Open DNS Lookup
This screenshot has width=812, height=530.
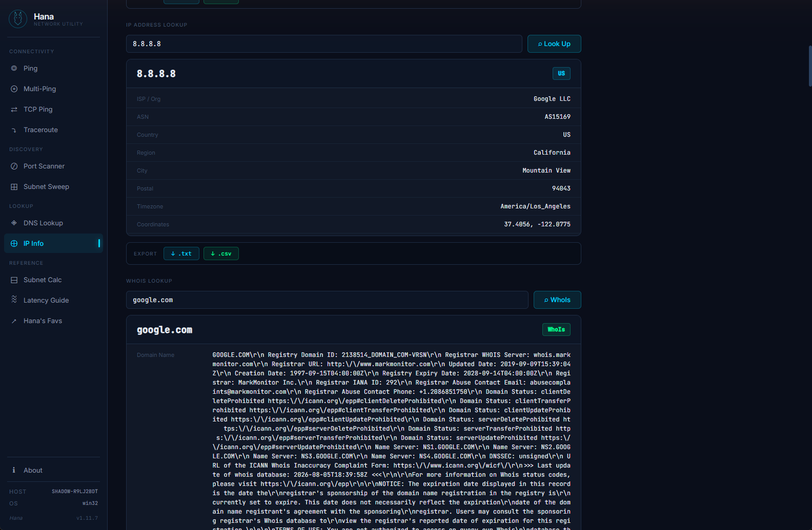53,223
